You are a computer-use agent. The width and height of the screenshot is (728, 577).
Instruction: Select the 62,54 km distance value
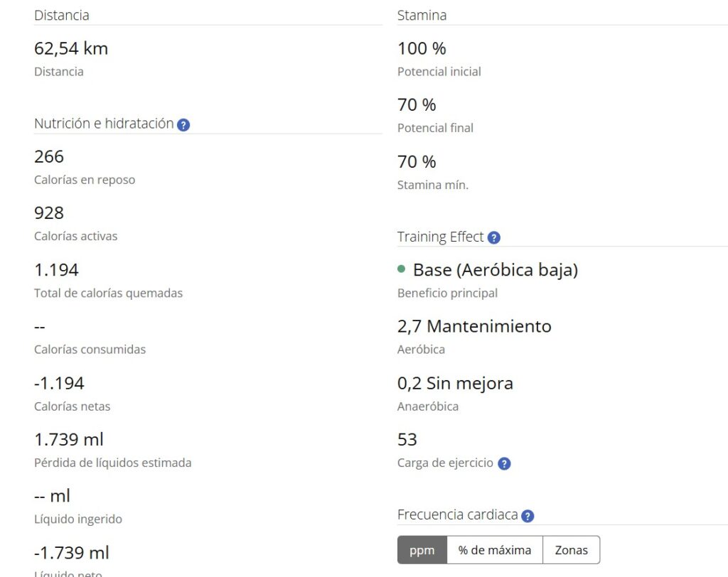[x=71, y=48]
